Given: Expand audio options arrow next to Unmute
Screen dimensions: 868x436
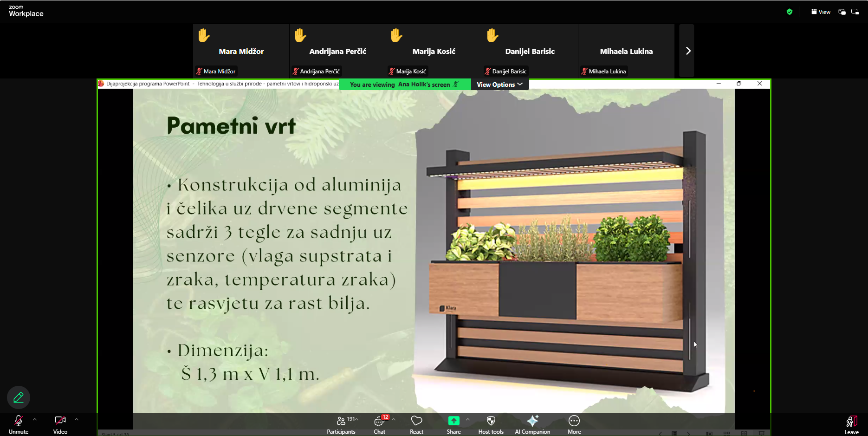Looking at the screenshot, I should [x=35, y=419].
